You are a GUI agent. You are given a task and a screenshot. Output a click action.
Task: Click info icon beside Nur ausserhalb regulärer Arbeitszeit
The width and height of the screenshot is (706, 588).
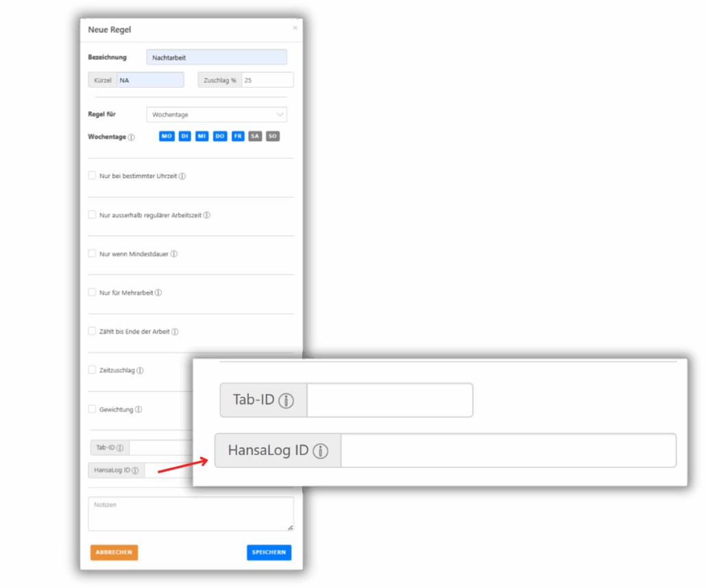tap(207, 215)
